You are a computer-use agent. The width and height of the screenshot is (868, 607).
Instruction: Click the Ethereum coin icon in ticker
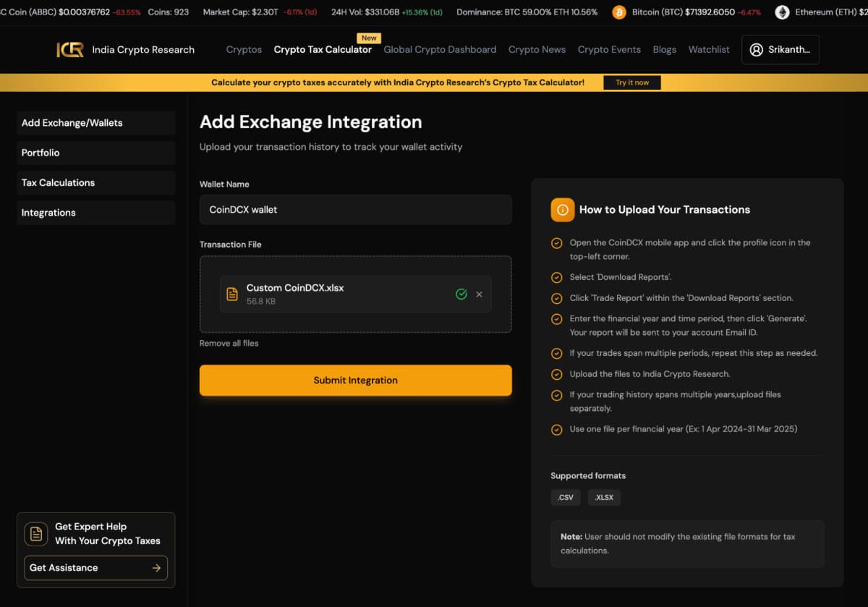click(782, 12)
